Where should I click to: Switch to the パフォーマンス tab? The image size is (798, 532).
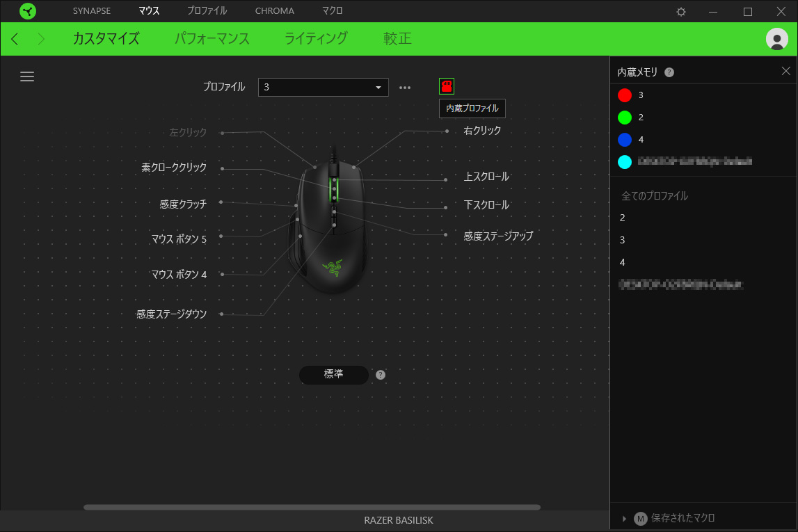tap(212, 39)
